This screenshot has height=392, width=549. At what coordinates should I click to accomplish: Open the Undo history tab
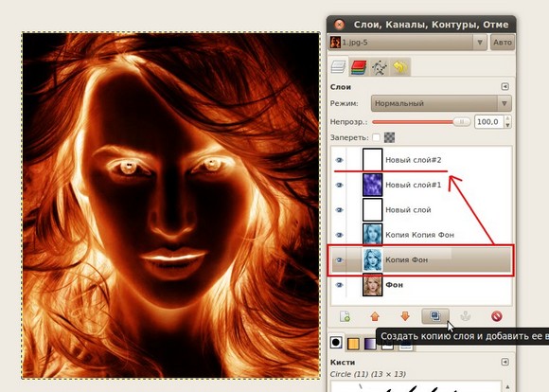pos(399,66)
